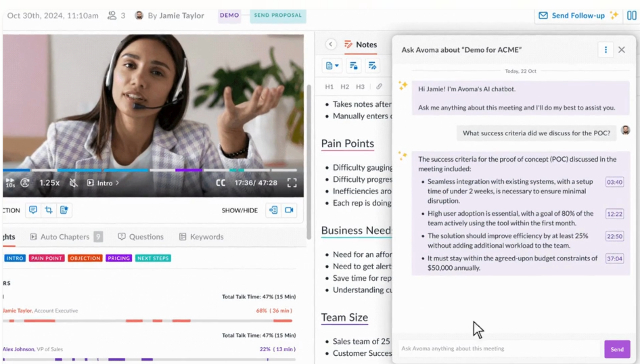Click the add note star icon

(x=64, y=210)
